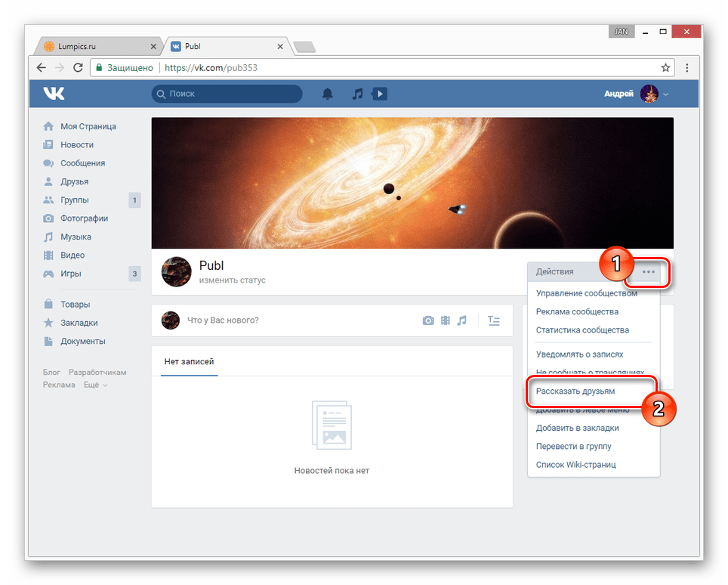Reload the page in the browser
This screenshot has height=585, width=728.
click(78, 68)
